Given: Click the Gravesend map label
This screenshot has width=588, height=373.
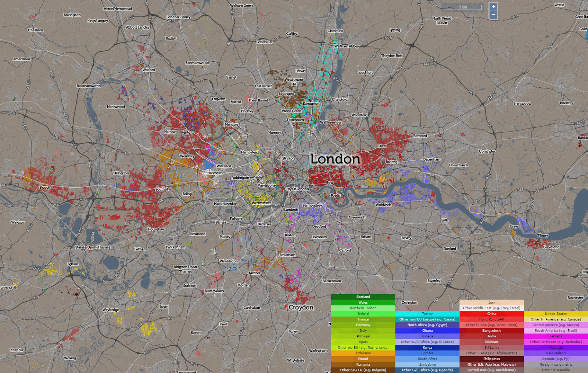Looking at the screenshot, I should click(551, 247).
